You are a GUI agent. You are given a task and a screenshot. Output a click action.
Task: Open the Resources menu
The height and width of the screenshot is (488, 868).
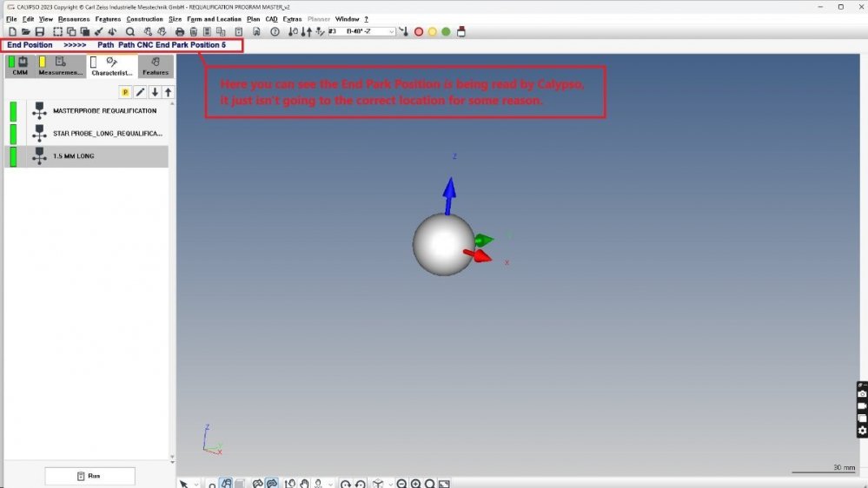pyautogui.click(x=74, y=19)
